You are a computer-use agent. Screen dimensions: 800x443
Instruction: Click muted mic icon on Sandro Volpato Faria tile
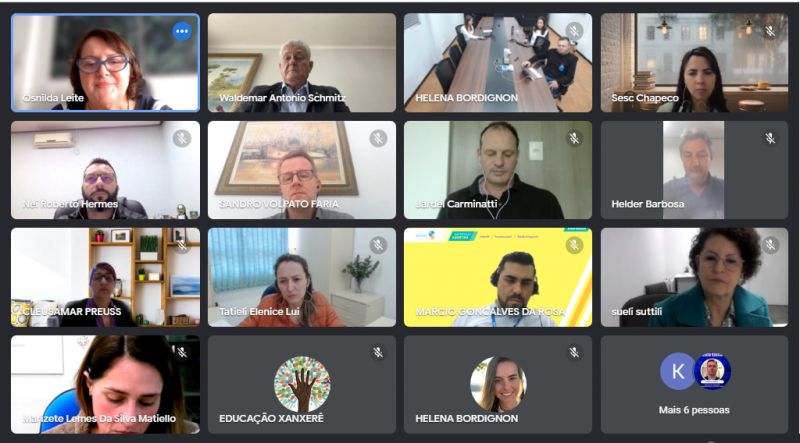point(378,138)
